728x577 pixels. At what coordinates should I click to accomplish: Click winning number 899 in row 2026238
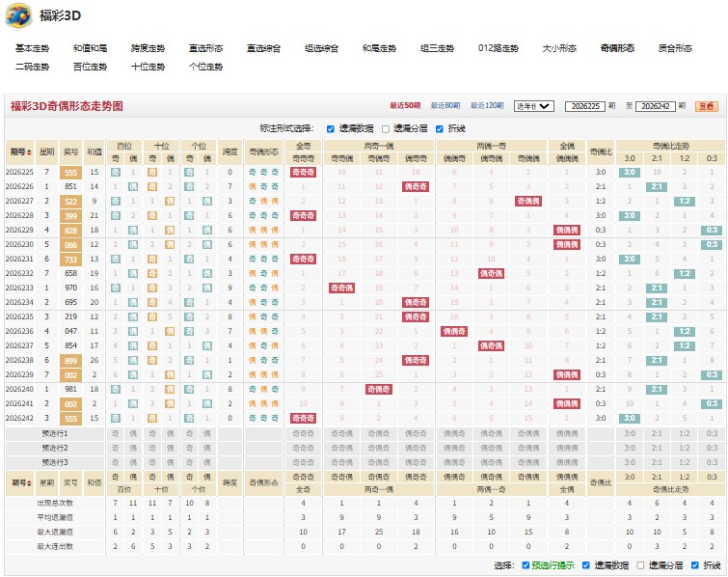pos(70,361)
